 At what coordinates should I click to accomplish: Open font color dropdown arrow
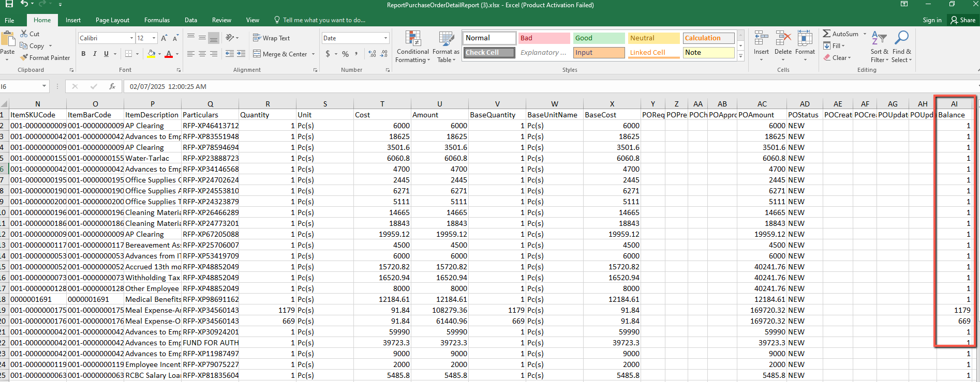[x=177, y=54]
